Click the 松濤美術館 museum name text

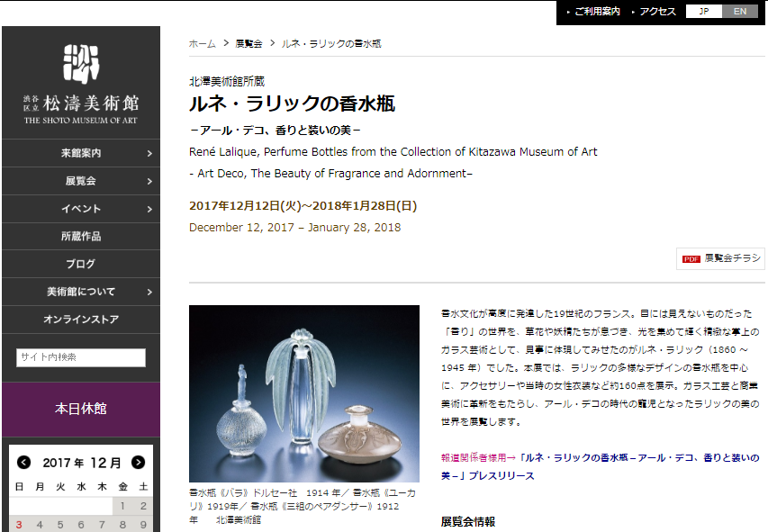click(x=91, y=104)
